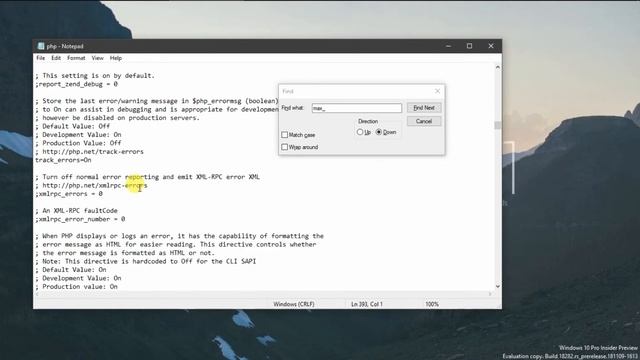
Task: Click the horizontal scrollbar right arrow
Action: coord(491,293)
